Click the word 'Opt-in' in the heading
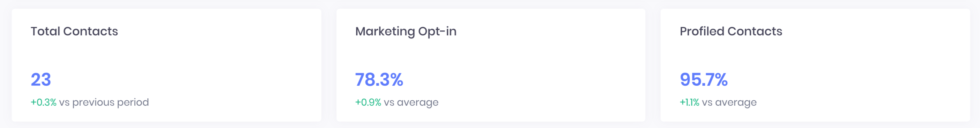 [x=437, y=31]
